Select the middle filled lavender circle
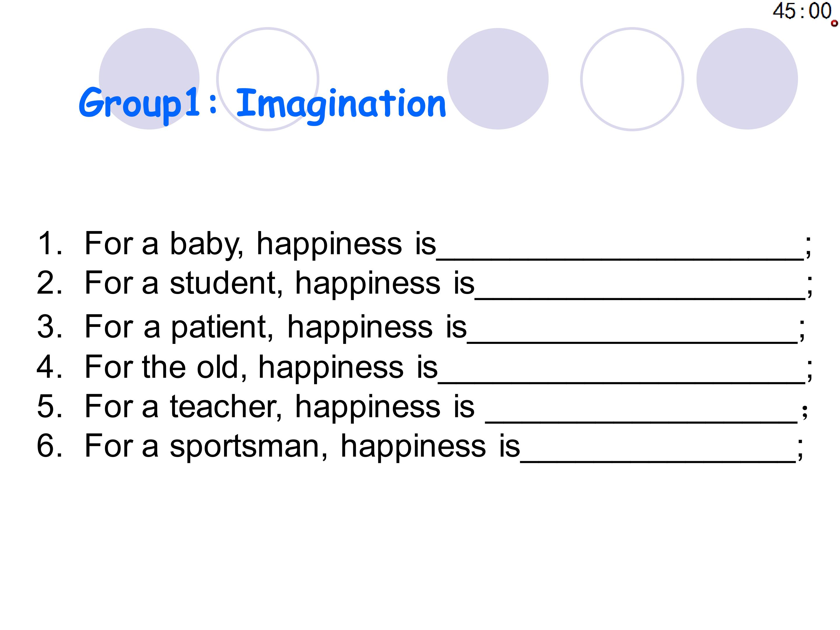This screenshot has height=630, width=840. pos(498,79)
